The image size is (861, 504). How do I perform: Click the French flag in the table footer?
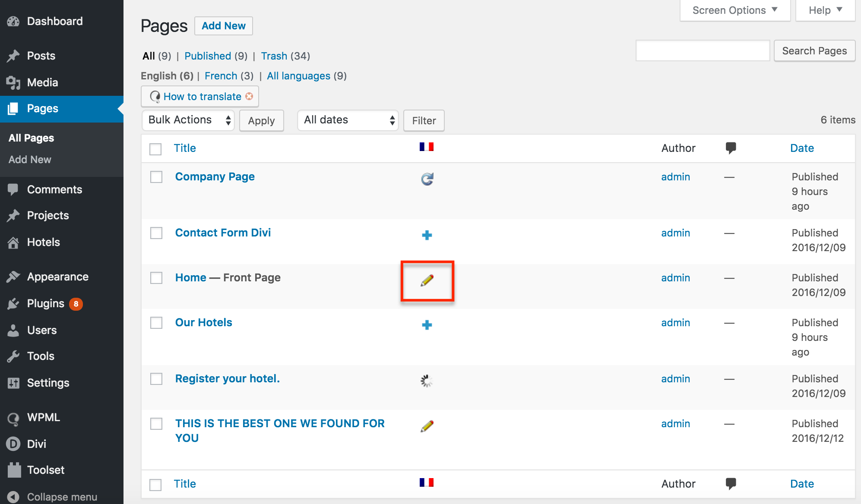pyautogui.click(x=427, y=482)
